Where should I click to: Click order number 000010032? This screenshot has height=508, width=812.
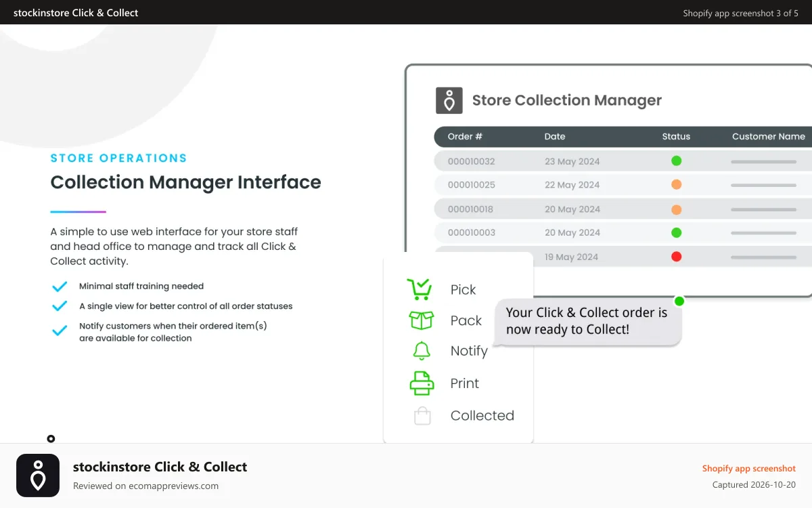472,161
